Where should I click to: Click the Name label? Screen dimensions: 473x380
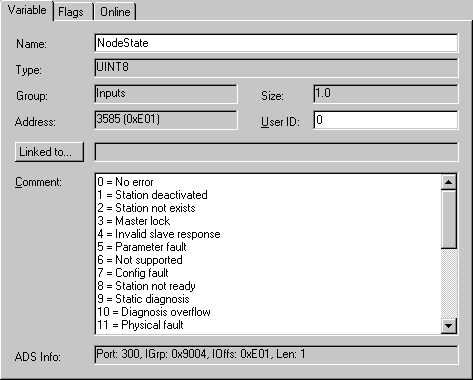coord(31,44)
